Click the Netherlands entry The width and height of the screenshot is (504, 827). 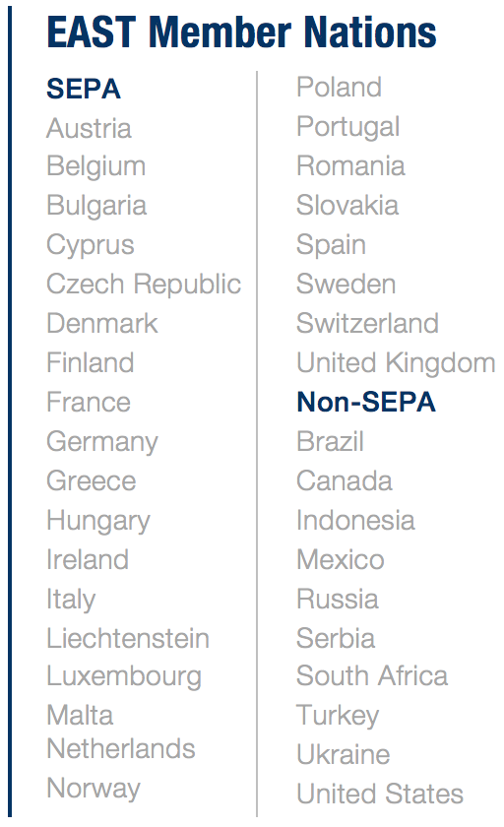click(x=121, y=749)
